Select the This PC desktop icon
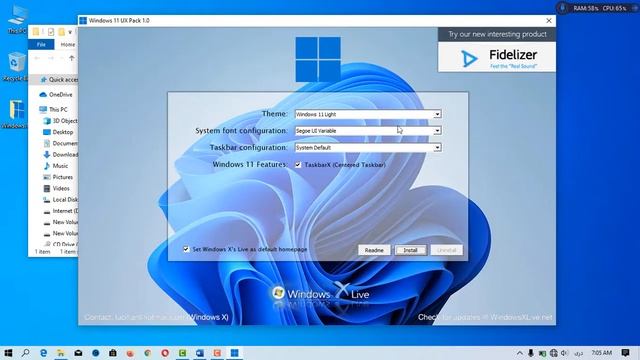The image size is (640, 360). click(x=17, y=20)
